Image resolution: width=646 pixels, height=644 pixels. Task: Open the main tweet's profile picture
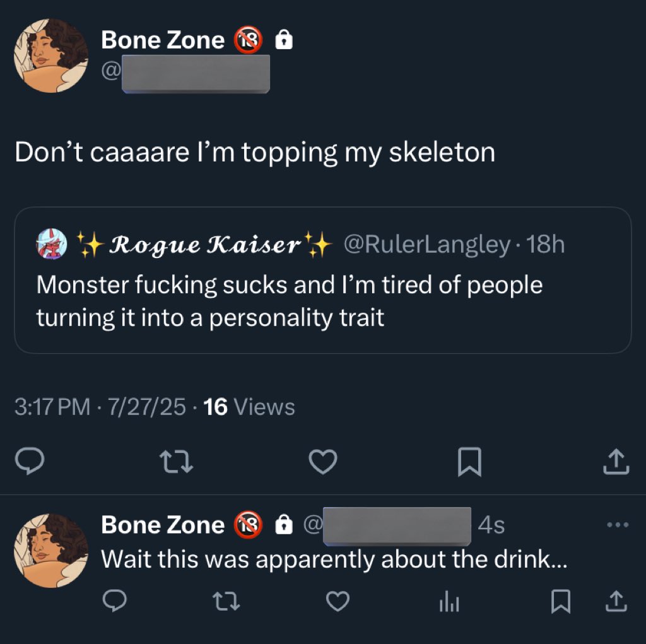pos(51,56)
